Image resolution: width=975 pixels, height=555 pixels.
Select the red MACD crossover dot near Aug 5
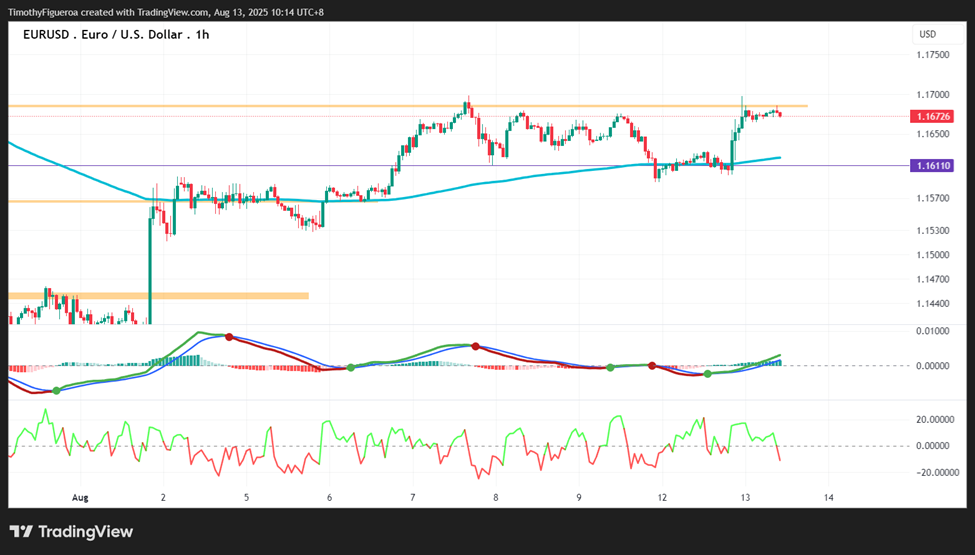click(229, 337)
